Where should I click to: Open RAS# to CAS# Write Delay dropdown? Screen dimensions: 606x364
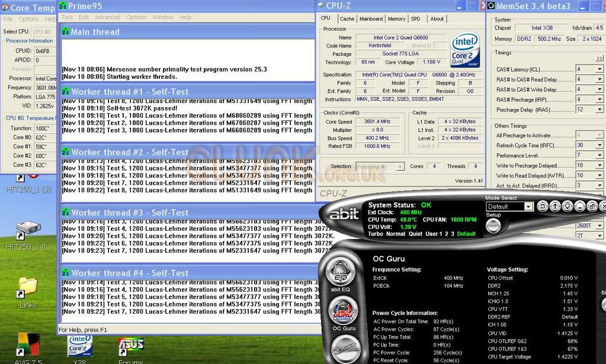click(x=599, y=89)
